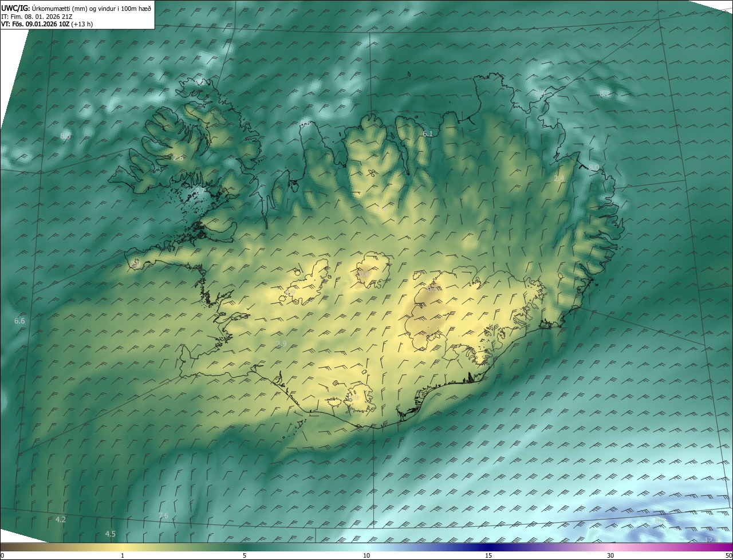This screenshot has height=560, width=733.
Task: Click the colour scale tick label '10'
Action: (x=366, y=555)
